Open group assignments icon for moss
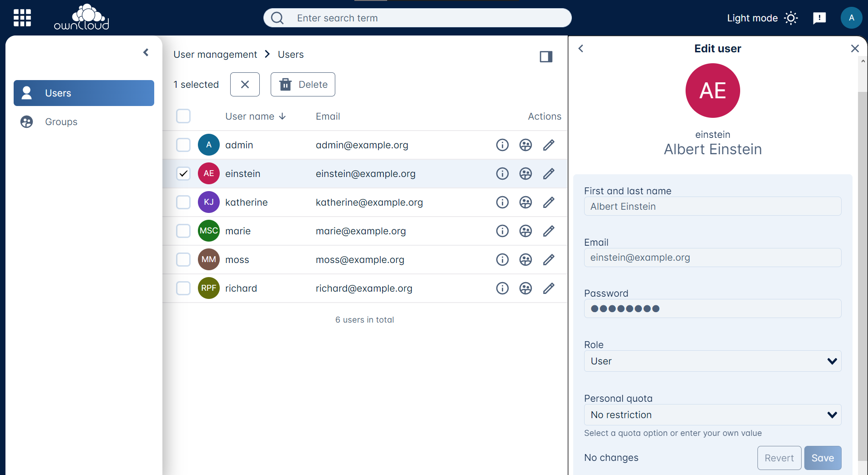Image resolution: width=868 pixels, height=475 pixels. (x=525, y=260)
